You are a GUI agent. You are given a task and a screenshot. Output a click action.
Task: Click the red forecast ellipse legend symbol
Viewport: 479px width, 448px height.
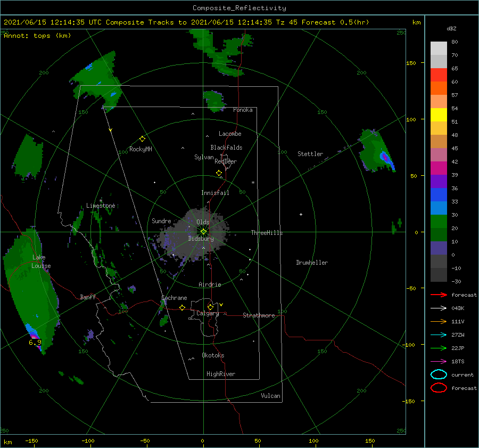coord(439,388)
